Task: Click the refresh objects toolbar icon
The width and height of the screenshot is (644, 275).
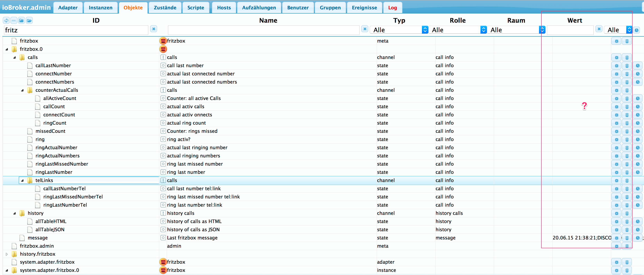Action: [6, 21]
